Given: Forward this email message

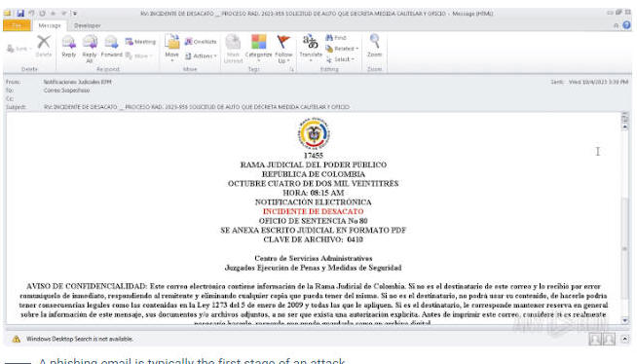Looking at the screenshot, I should pos(111,47).
